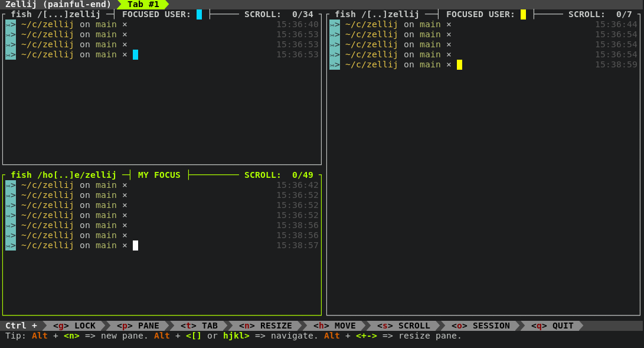Image resolution: width=644 pixels, height=348 pixels.
Task: Click QUIT in the status bar
Action: pos(552,325)
